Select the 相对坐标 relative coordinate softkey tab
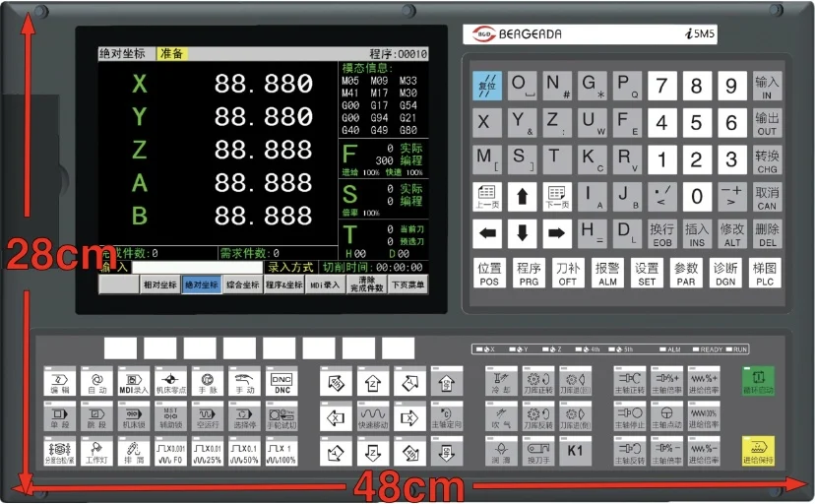 click(x=159, y=284)
